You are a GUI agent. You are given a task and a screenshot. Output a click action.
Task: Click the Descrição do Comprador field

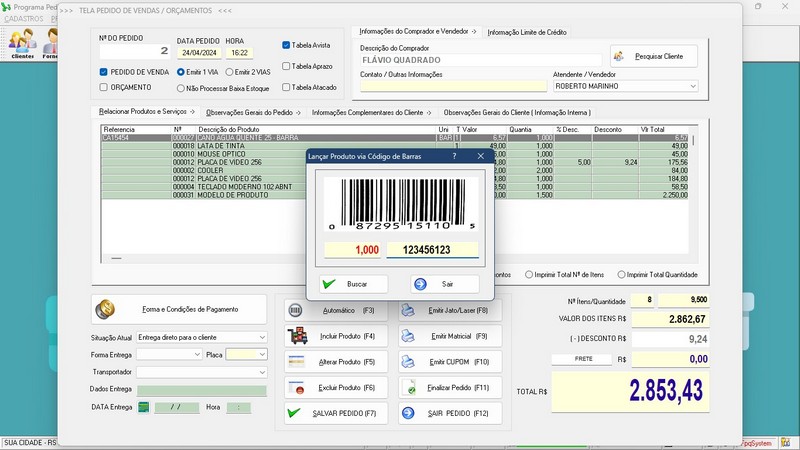[481, 60]
